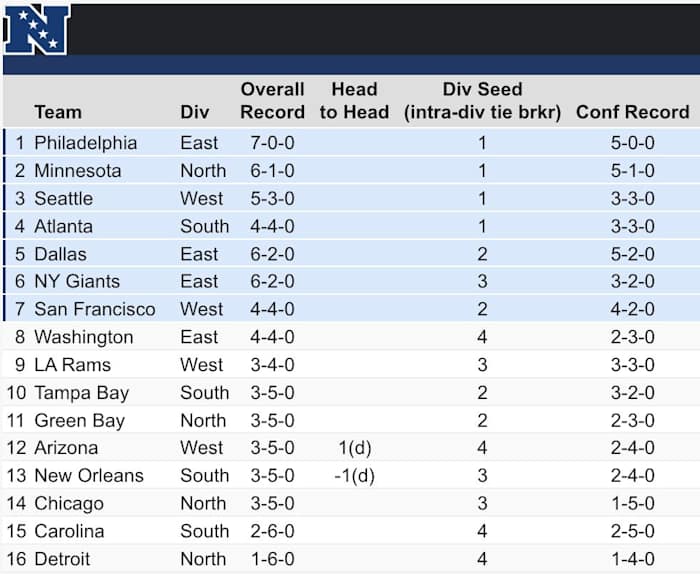
Task: Select the Green Bay team name
Action: (79, 421)
